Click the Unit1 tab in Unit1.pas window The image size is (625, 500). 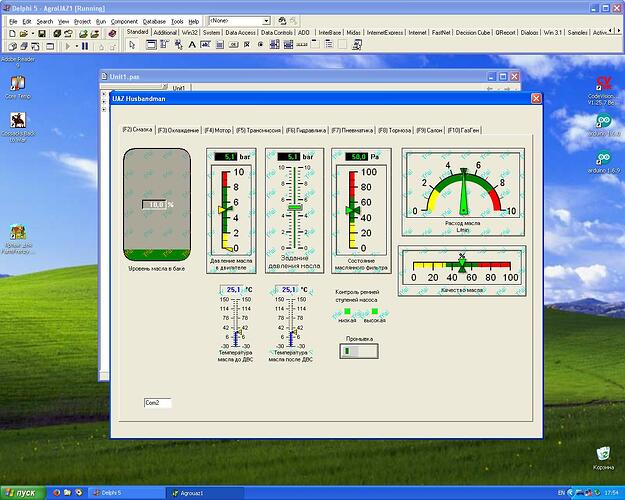coord(179,88)
